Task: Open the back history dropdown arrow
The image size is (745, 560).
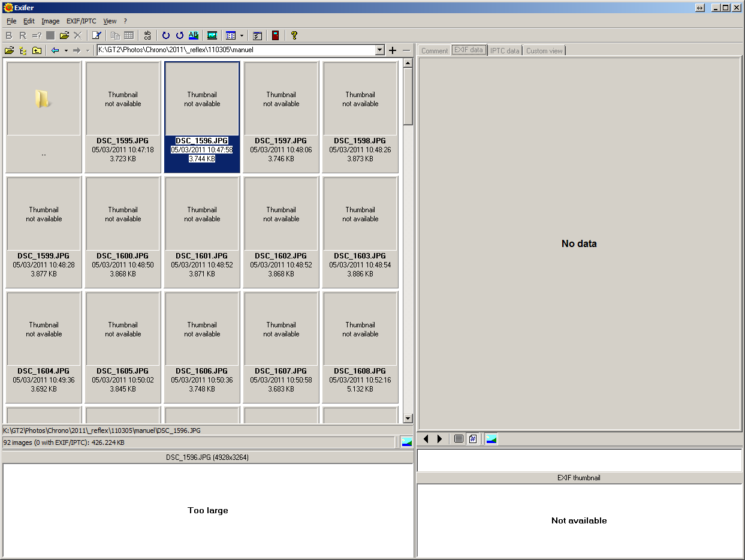Action: (66, 50)
